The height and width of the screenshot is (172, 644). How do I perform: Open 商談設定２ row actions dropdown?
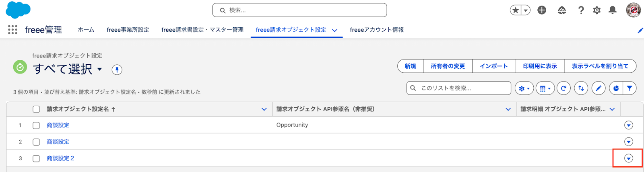[628, 158]
